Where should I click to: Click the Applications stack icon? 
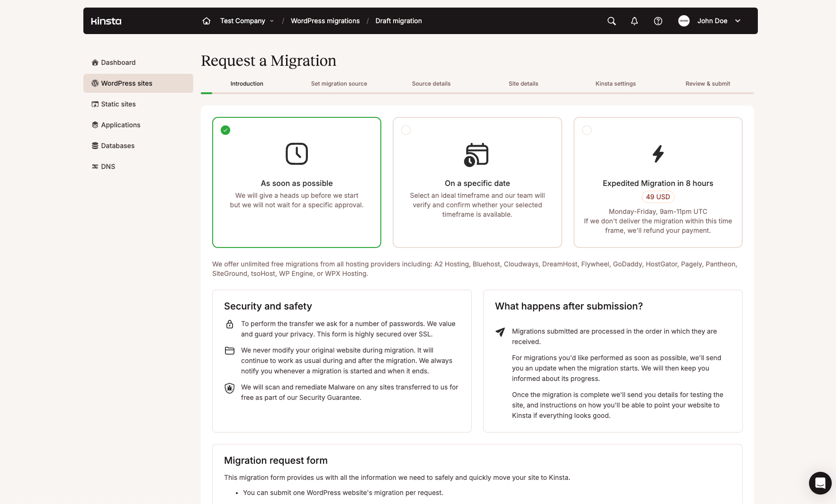coord(95,125)
